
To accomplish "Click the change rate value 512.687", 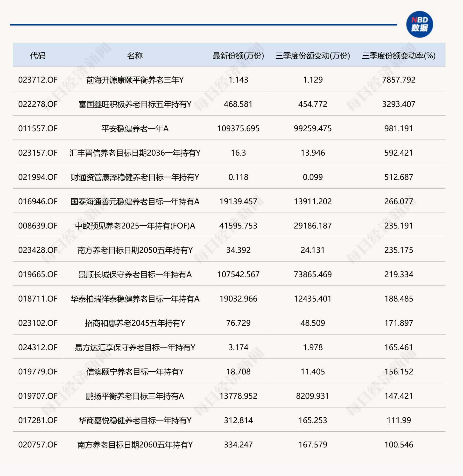I will (x=399, y=177).
